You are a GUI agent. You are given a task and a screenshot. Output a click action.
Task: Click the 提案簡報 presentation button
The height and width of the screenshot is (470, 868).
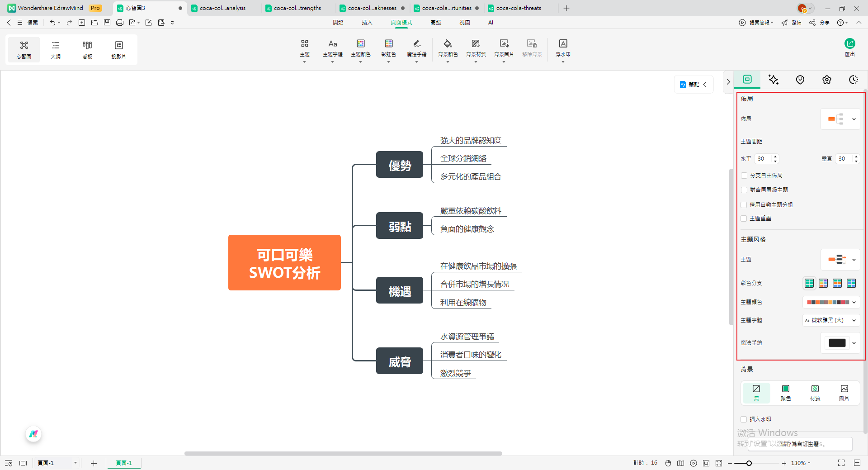[x=755, y=22]
